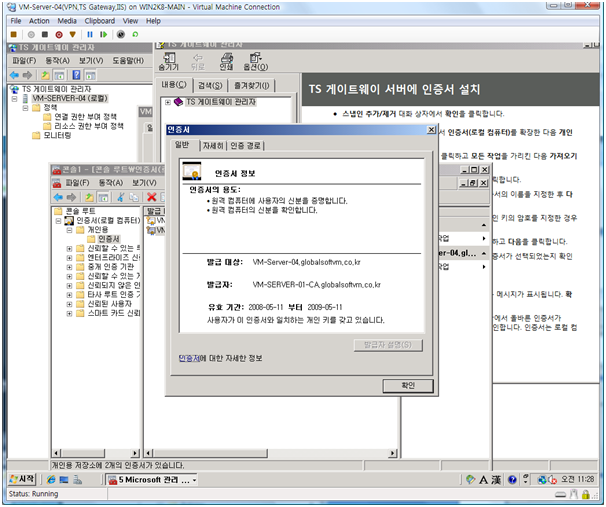Click the Show/Hide console tree icon in Console1

(103, 197)
